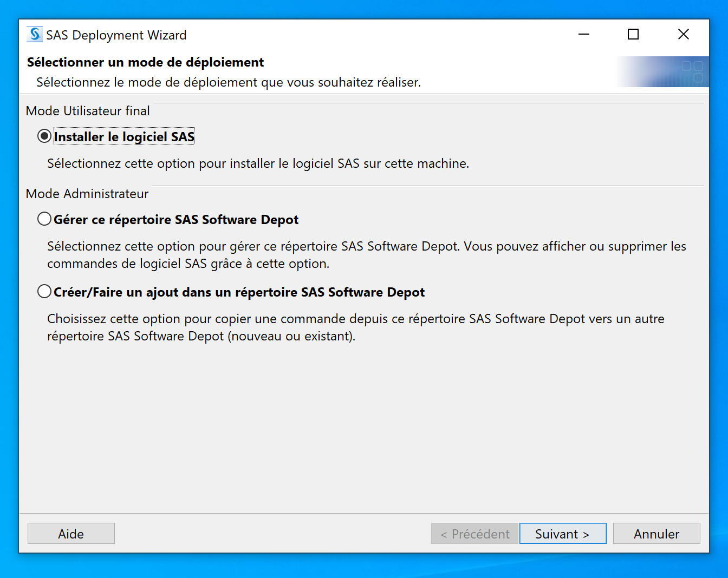Maximize the SAS Deployment Wizard window

[x=633, y=35]
